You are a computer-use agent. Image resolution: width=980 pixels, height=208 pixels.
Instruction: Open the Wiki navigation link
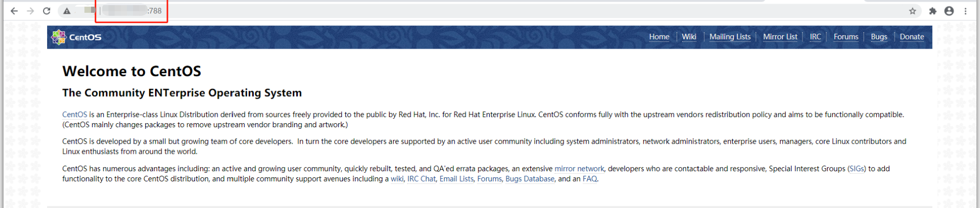coord(689,37)
